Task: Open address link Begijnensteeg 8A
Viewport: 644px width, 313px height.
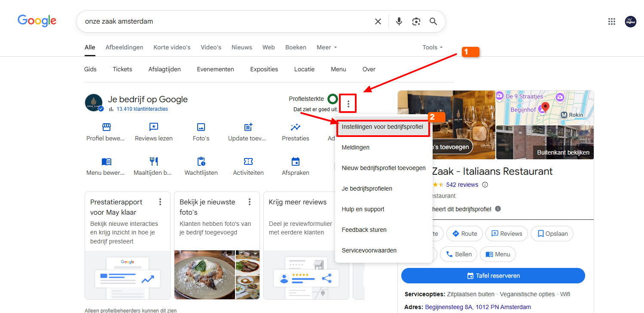Action: click(478, 307)
